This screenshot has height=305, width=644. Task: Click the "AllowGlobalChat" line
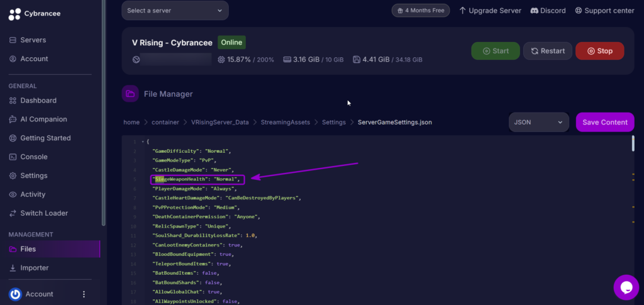click(187, 292)
